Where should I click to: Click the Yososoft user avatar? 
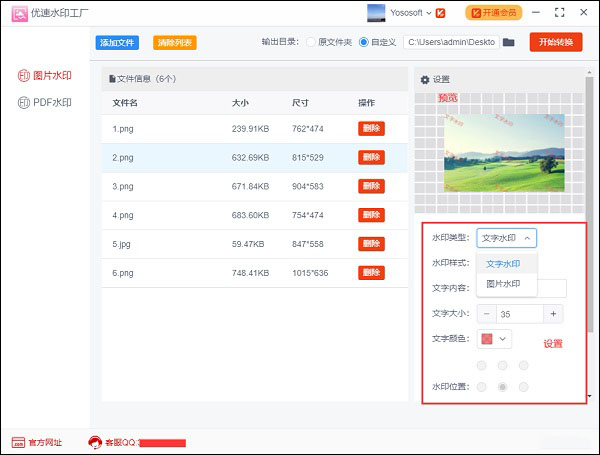[376, 13]
